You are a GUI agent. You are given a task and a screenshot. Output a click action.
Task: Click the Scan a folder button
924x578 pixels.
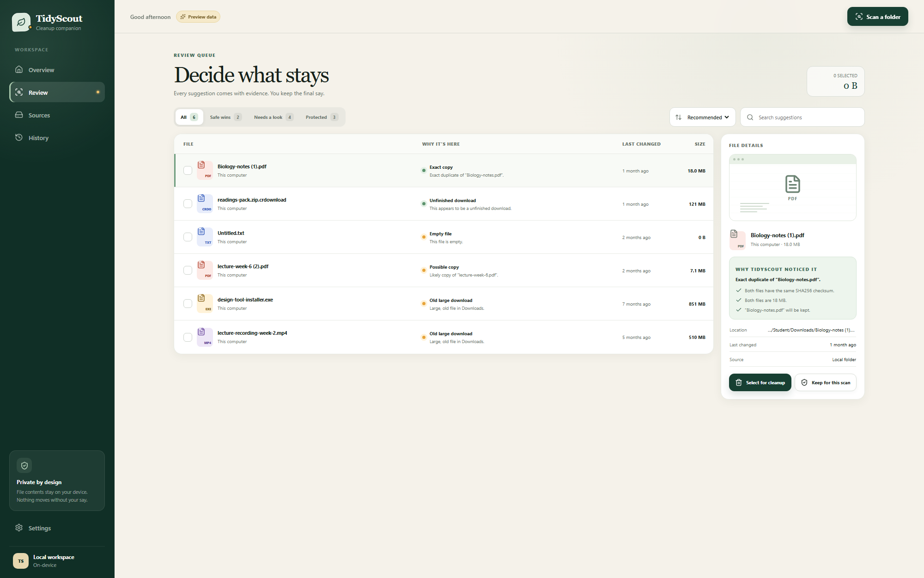point(877,17)
